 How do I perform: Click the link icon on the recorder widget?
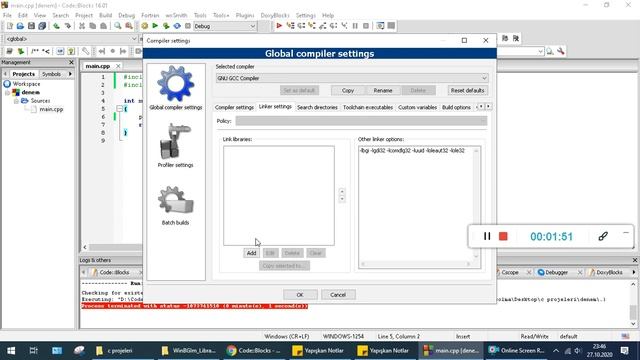[x=603, y=236]
